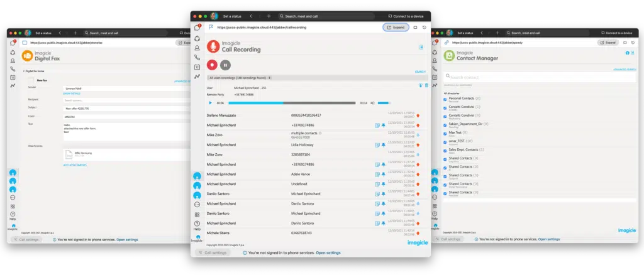Click the red record button in Call Recording
The image size is (644, 275).
pyautogui.click(x=213, y=64)
